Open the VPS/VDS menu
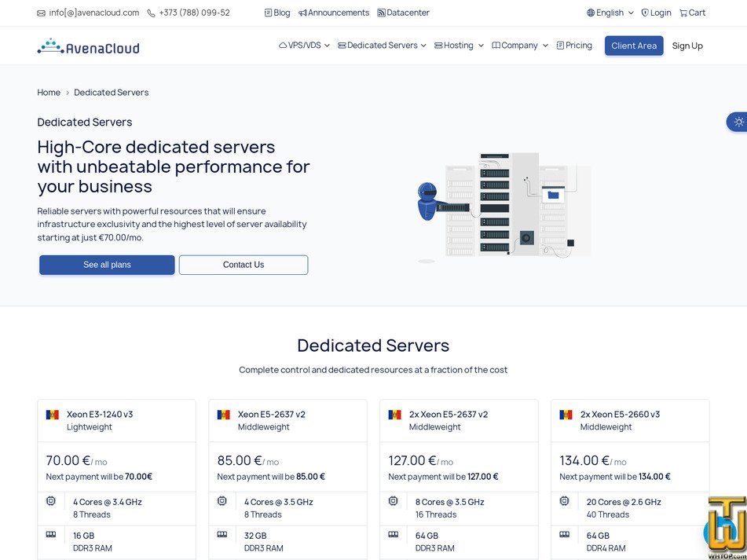This screenshot has width=747, height=560. (x=305, y=46)
